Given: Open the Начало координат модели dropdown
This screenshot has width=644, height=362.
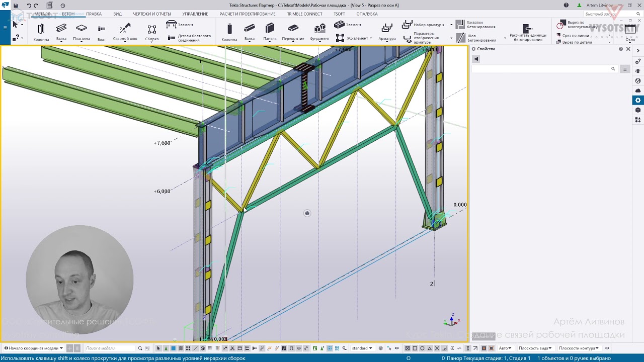Looking at the screenshot, I should pos(34,348).
